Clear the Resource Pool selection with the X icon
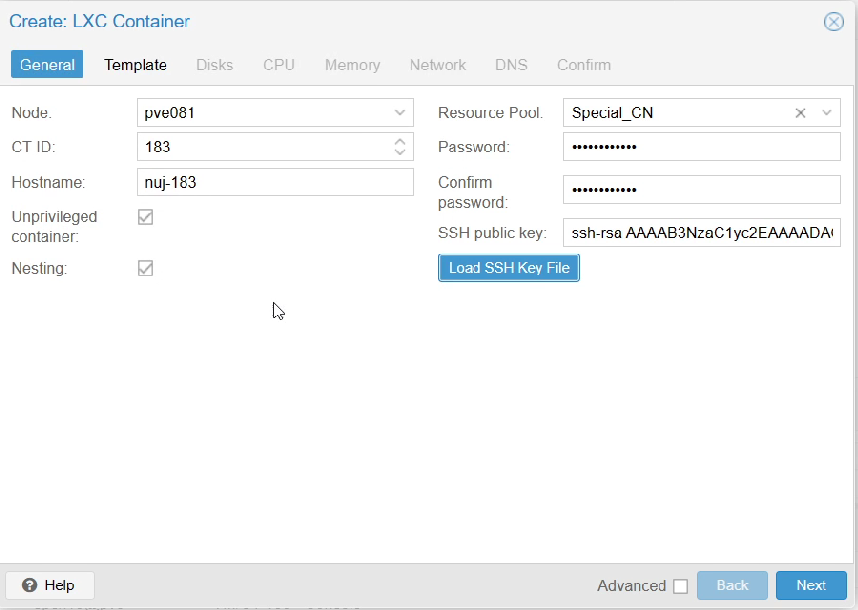 pyautogui.click(x=801, y=112)
